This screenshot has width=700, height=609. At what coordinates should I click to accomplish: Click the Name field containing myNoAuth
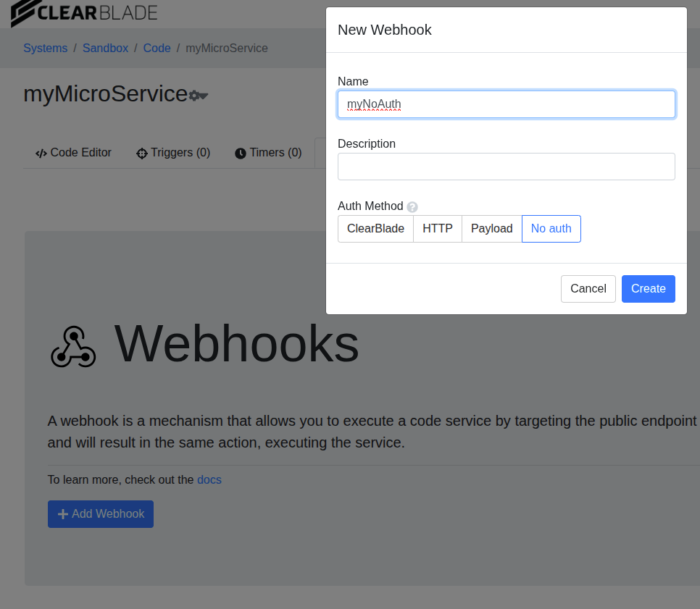506,104
